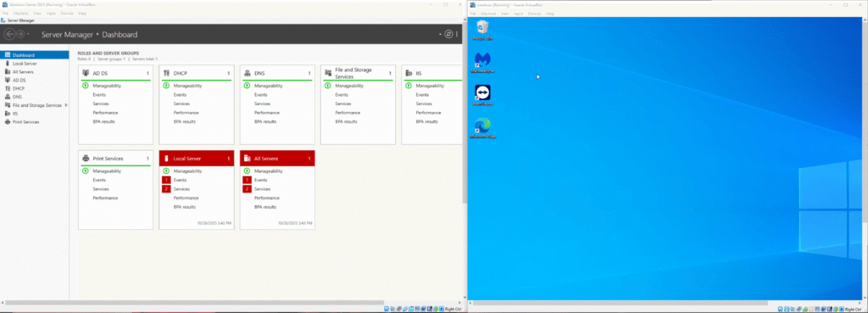Open Input menu in the right windows VM
The image size is (868, 313).
point(519,14)
